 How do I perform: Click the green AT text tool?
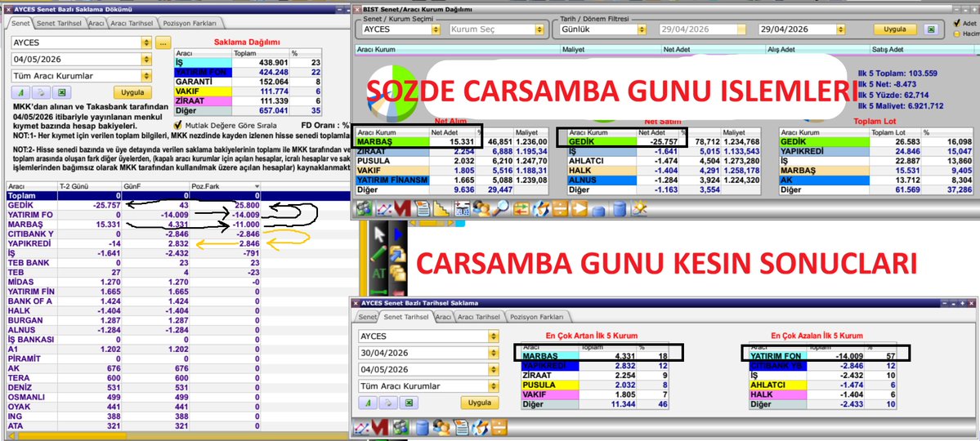pos(378,274)
